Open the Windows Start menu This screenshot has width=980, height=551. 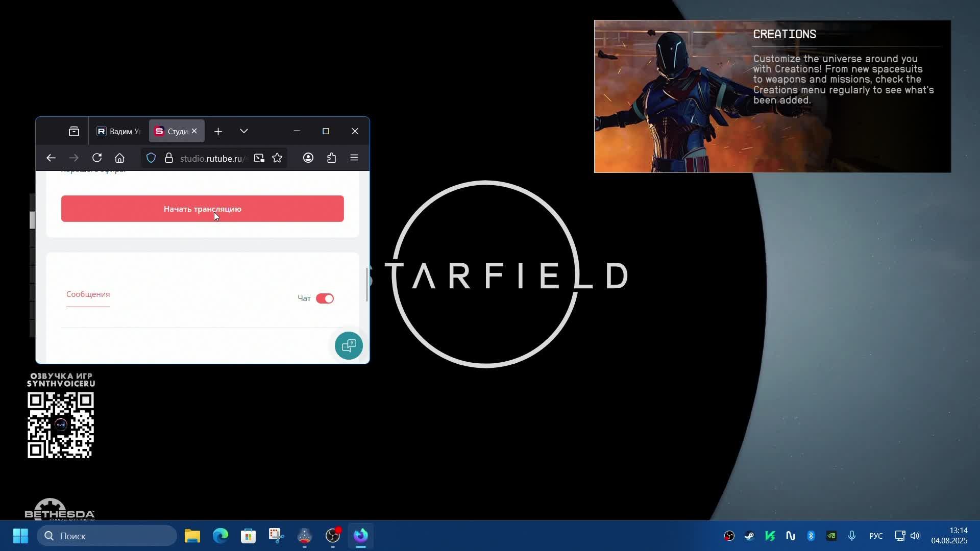tap(20, 536)
